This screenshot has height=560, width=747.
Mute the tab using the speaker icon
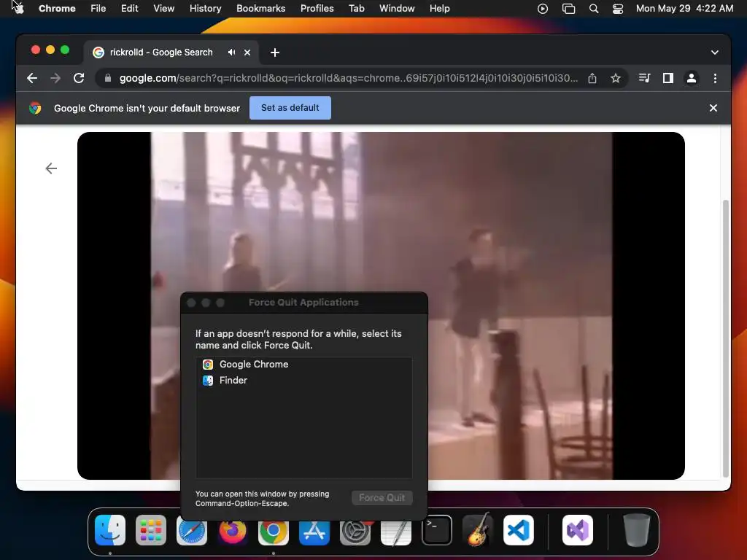click(231, 52)
